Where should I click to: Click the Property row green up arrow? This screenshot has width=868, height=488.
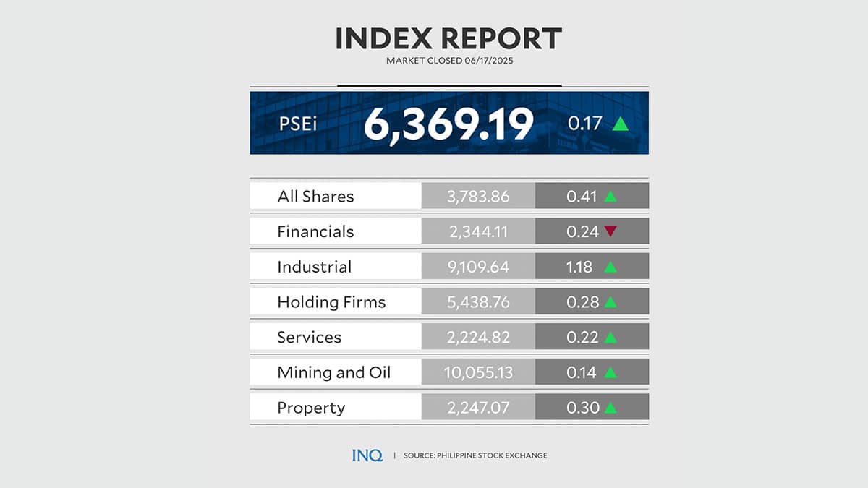(610, 408)
